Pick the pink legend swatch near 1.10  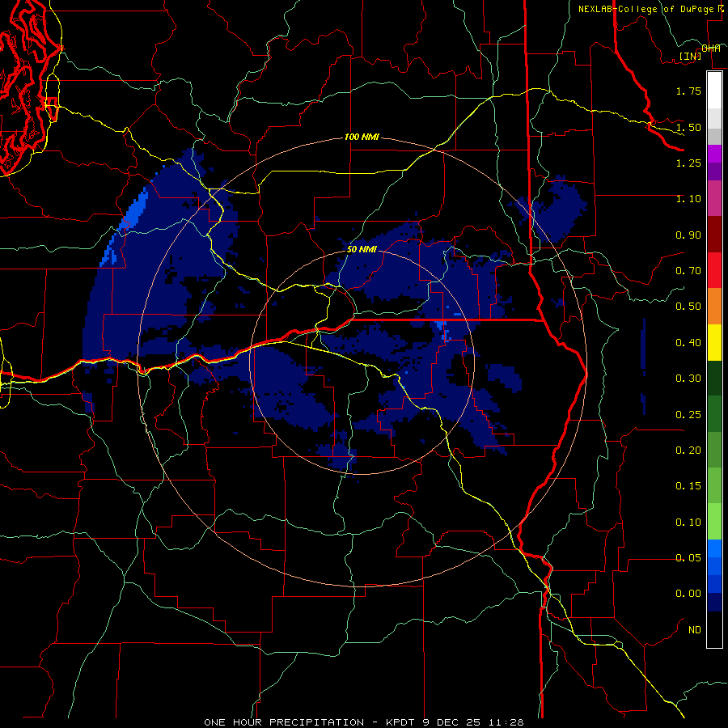click(x=714, y=198)
